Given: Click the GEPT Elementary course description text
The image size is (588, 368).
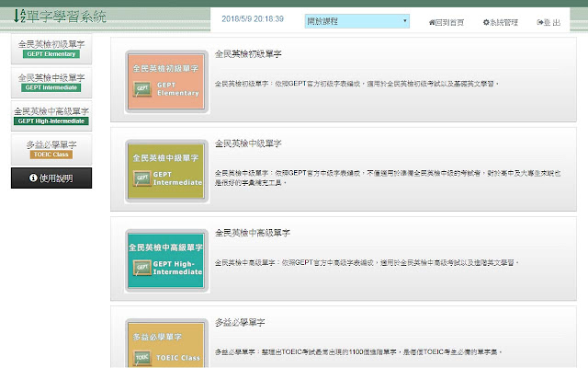Looking at the screenshot, I should pos(356,84).
